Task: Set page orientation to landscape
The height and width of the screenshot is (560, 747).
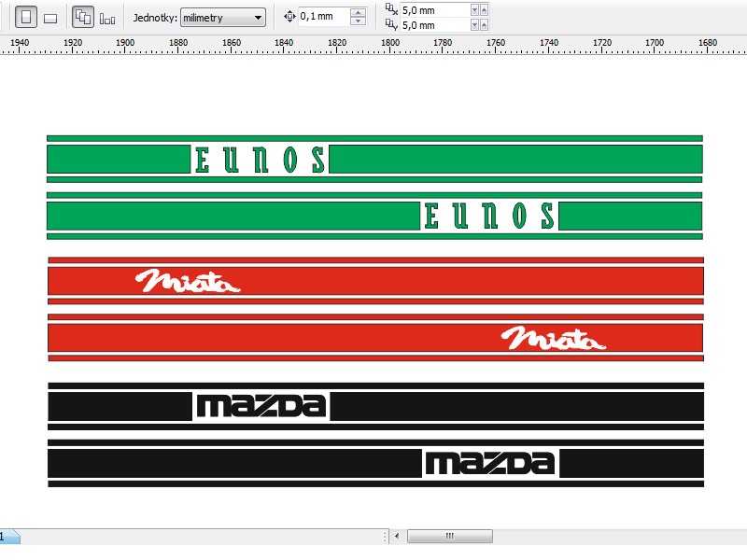Action: tap(50, 18)
